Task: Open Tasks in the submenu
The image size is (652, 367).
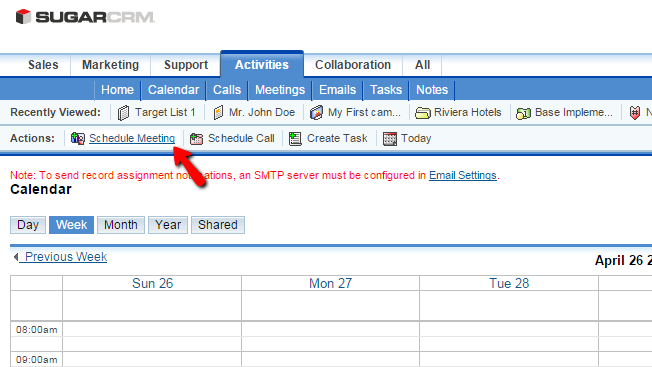Action: pos(386,90)
